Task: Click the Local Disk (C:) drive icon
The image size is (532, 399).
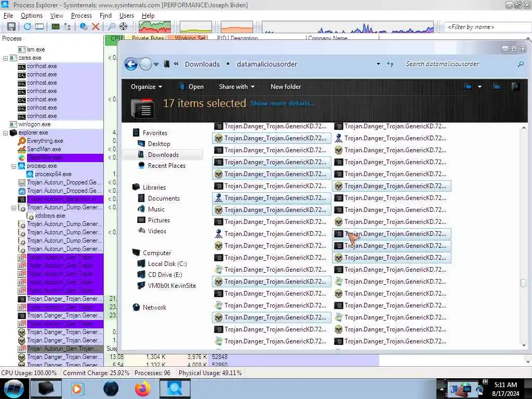Action: (x=141, y=263)
